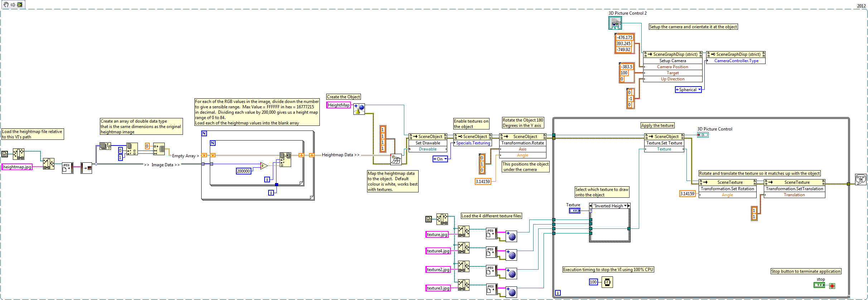Click the "Apply the texture" comment label
Image resolution: width=868 pixels, height=300 pixels.
click(x=658, y=126)
